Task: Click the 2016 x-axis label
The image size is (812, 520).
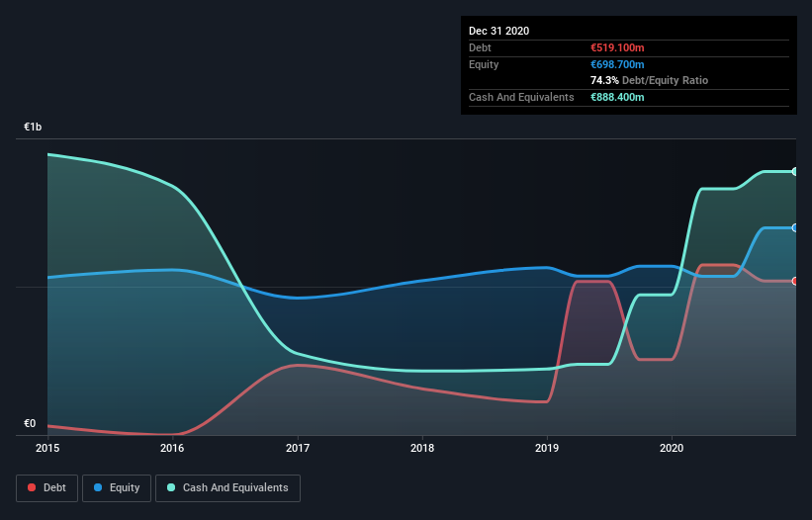Action: pos(172,448)
